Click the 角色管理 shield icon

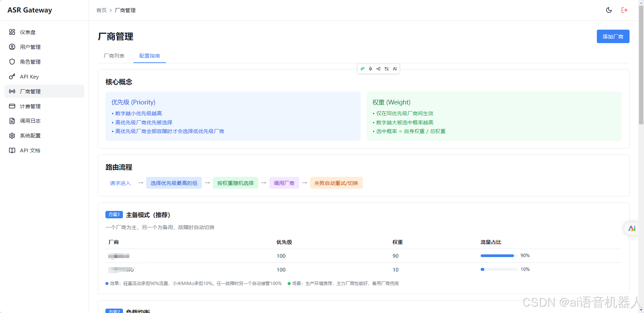click(12, 62)
